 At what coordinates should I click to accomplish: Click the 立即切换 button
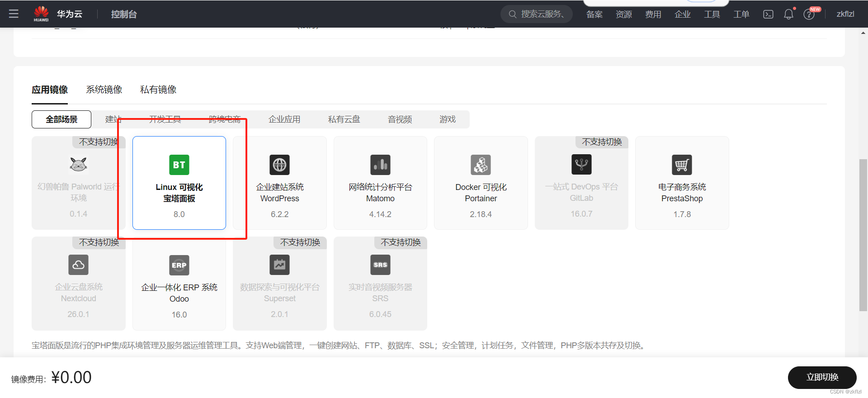[x=822, y=377]
